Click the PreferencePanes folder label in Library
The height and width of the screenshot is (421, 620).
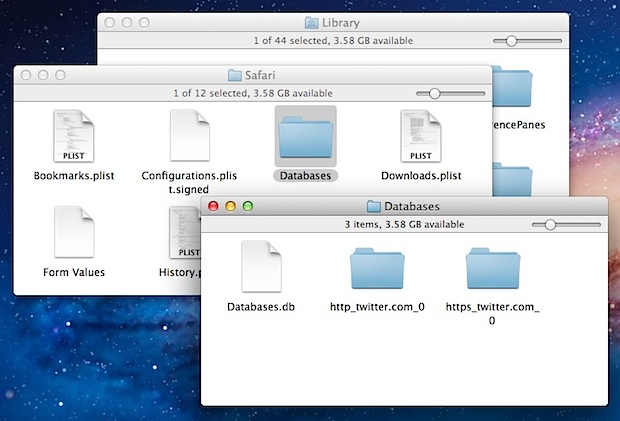coord(519,125)
